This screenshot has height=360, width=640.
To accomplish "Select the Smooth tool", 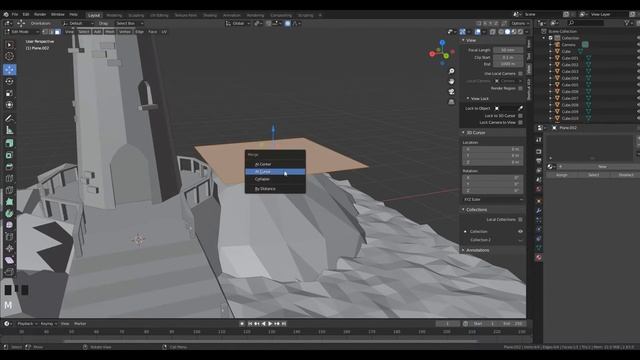I will tap(9, 225).
